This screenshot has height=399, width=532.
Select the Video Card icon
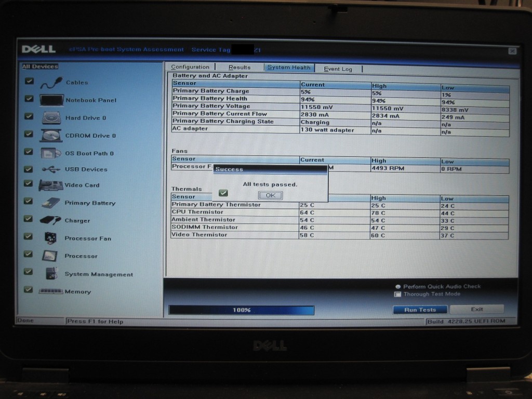coord(50,185)
